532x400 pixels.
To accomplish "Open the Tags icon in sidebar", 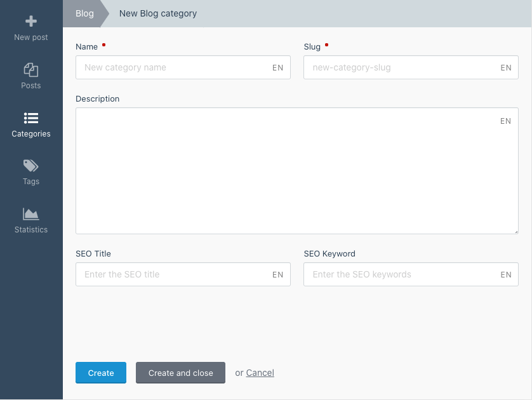I will pos(31,166).
